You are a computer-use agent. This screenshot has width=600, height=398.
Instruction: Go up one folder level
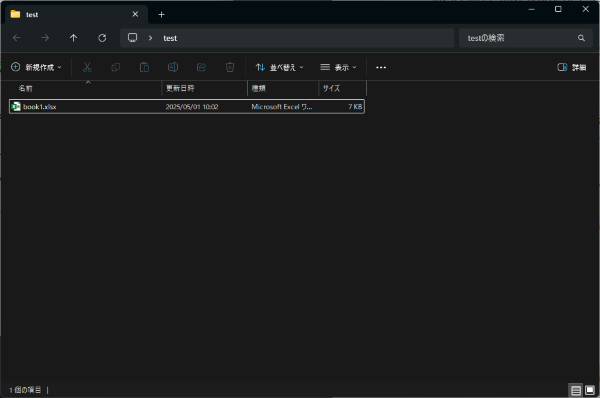(73, 38)
